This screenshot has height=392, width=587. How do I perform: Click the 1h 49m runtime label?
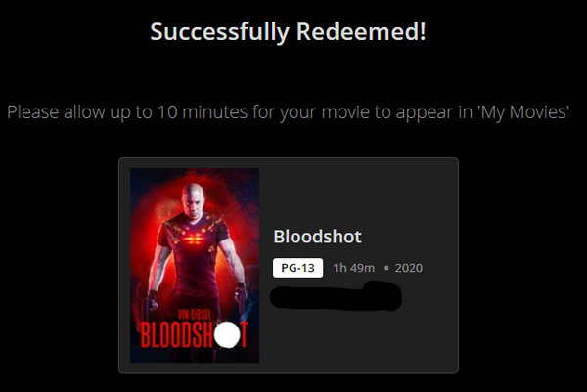[x=354, y=268]
